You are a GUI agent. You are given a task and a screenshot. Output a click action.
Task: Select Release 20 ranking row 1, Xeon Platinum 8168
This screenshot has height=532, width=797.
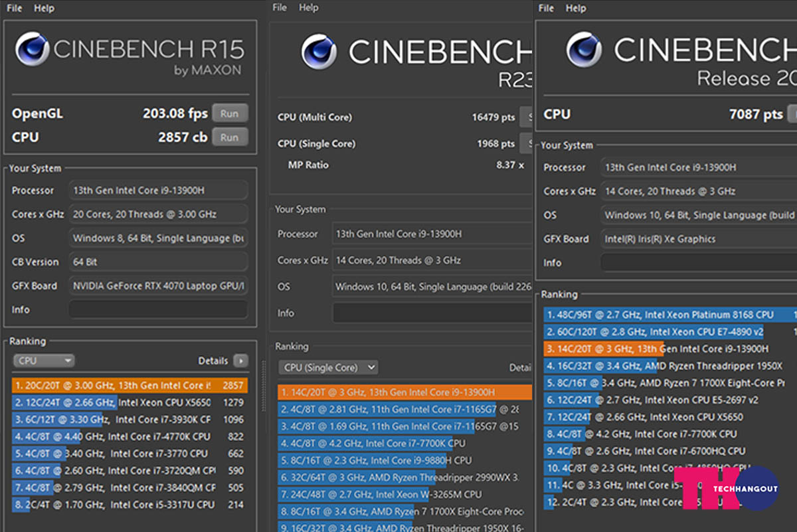(670, 315)
